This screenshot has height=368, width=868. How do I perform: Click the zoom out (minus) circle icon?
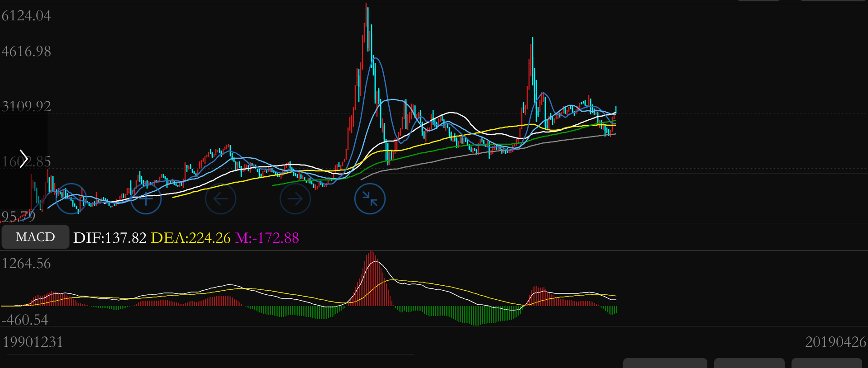(71, 198)
